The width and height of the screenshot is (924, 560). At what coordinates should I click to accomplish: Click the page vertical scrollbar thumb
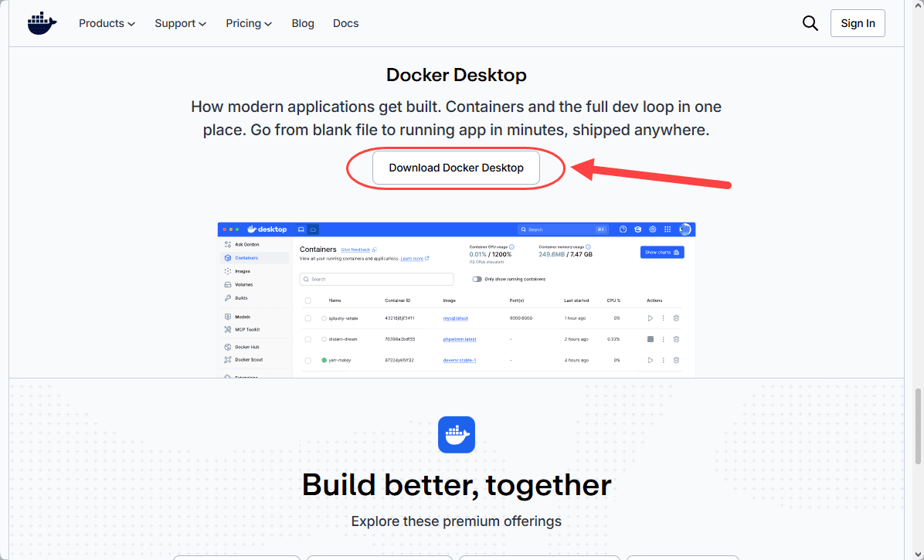point(918,426)
